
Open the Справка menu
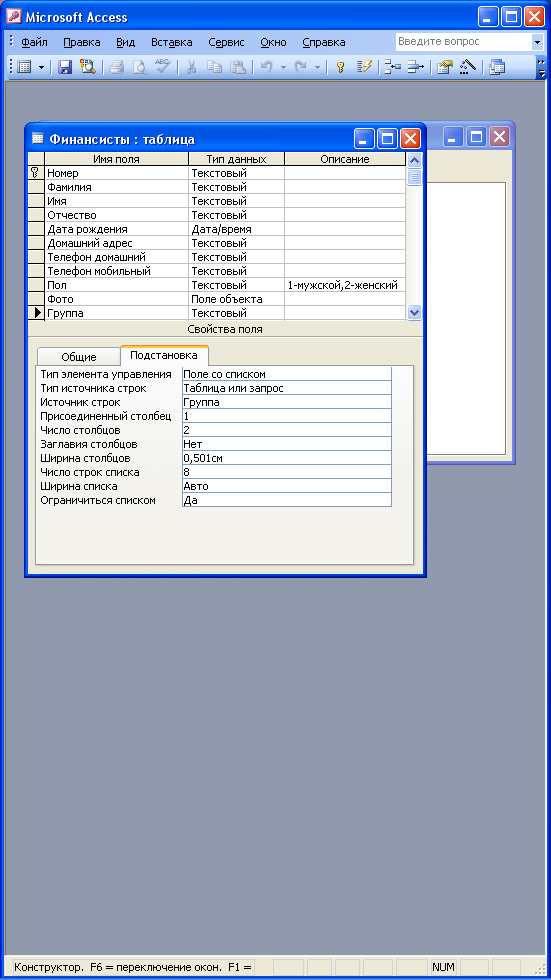click(324, 42)
